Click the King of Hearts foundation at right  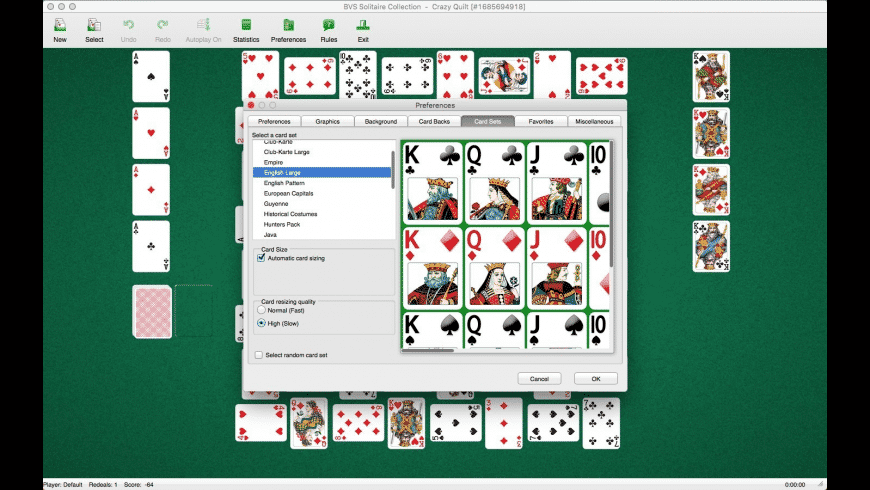tap(711, 133)
